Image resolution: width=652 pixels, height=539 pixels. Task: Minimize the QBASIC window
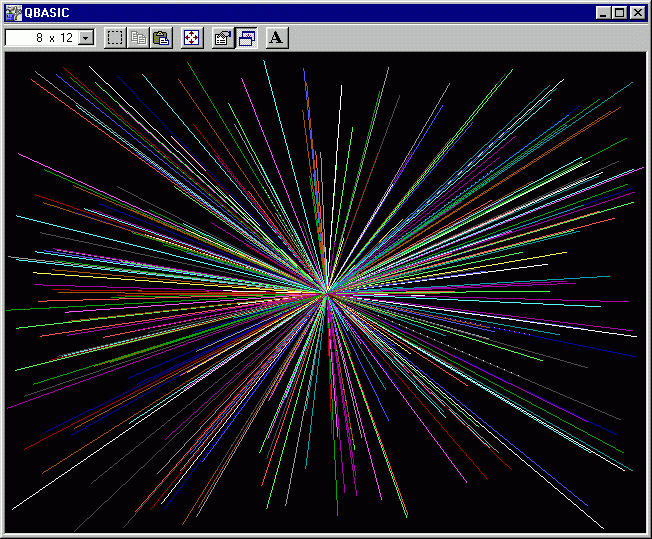[603, 13]
